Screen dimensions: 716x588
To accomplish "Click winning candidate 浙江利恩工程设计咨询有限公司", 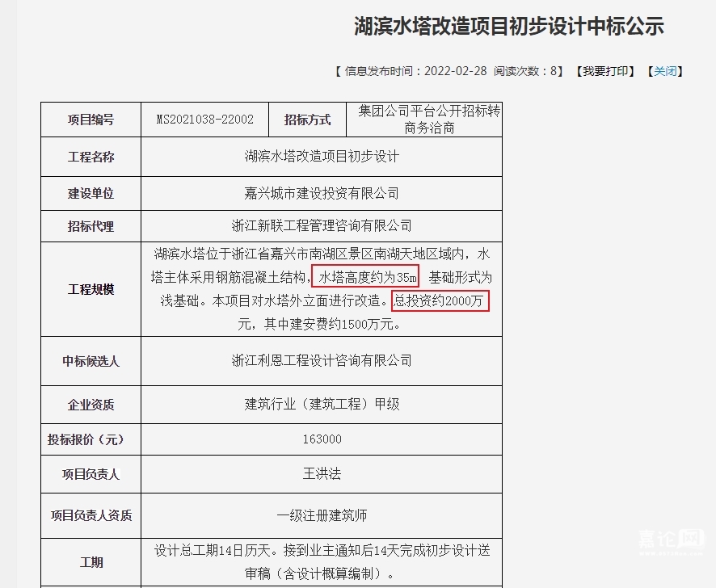I will point(322,360).
